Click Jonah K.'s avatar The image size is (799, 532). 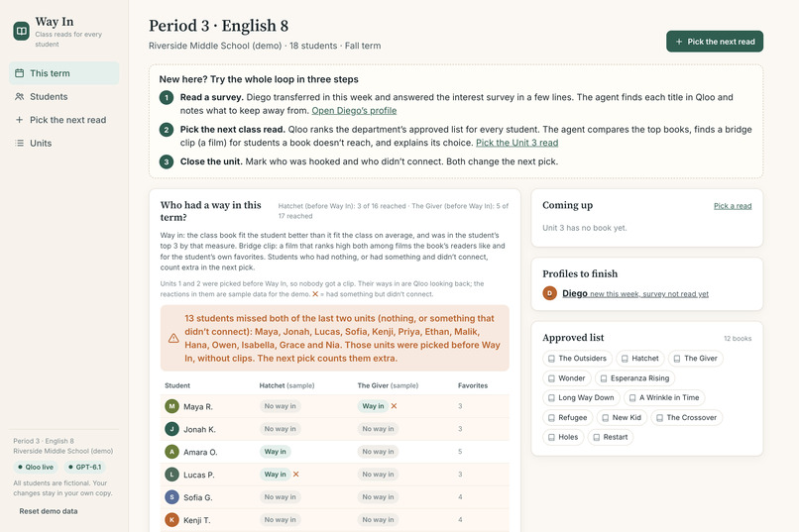(x=171, y=429)
